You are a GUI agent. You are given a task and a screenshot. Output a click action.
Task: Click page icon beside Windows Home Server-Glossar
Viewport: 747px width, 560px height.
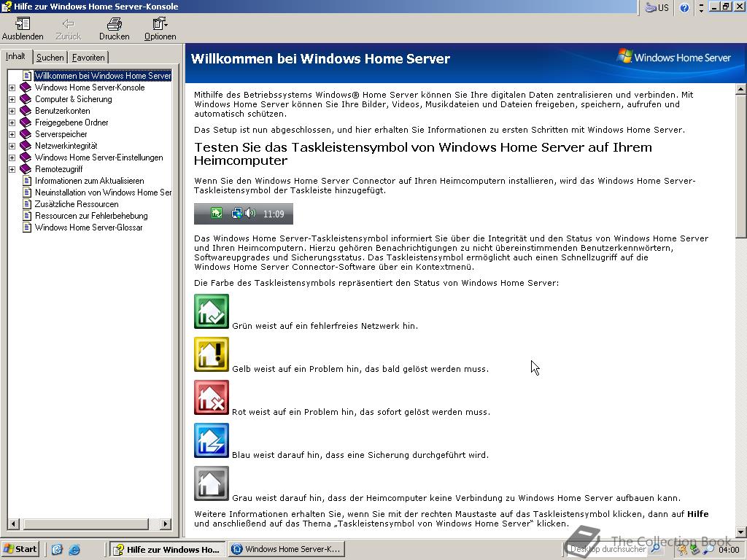(x=27, y=227)
